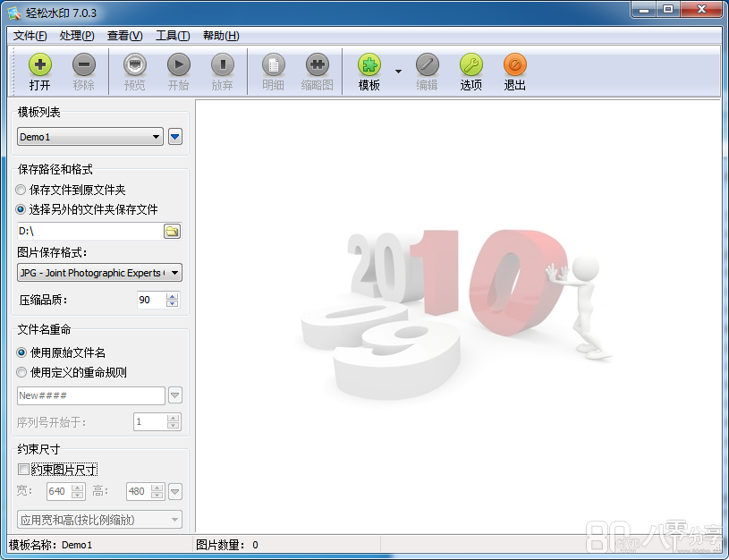
Task: Click the 文件名重命 group heading
Action: pos(44,330)
